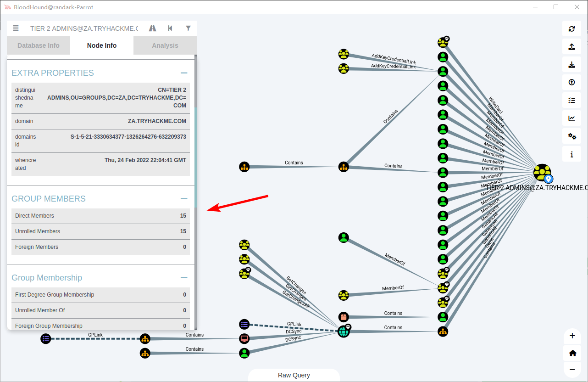Image resolution: width=588 pixels, height=382 pixels.
Task: Click the back navigation icon
Action: [x=170, y=28]
